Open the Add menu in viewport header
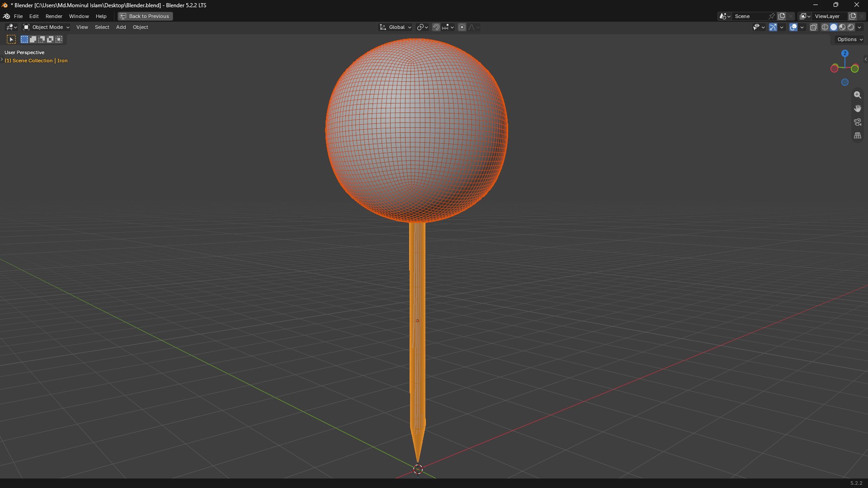The width and height of the screenshot is (868, 488). (x=121, y=28)
